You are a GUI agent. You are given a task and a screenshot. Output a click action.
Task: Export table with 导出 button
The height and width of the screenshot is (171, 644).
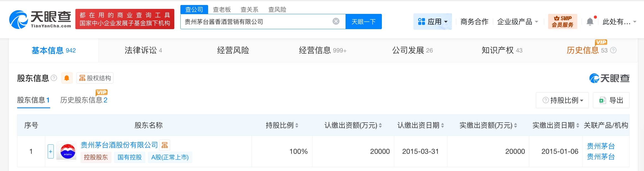coord(611,100)
